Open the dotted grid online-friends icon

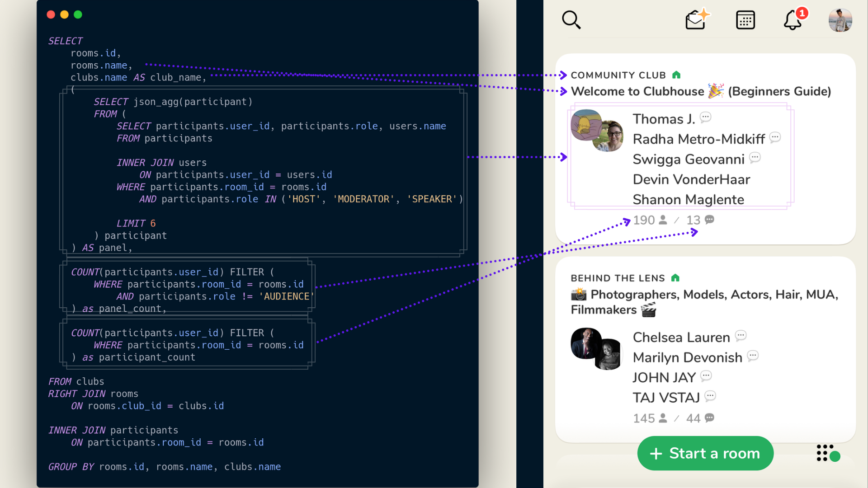pos(828,453)
